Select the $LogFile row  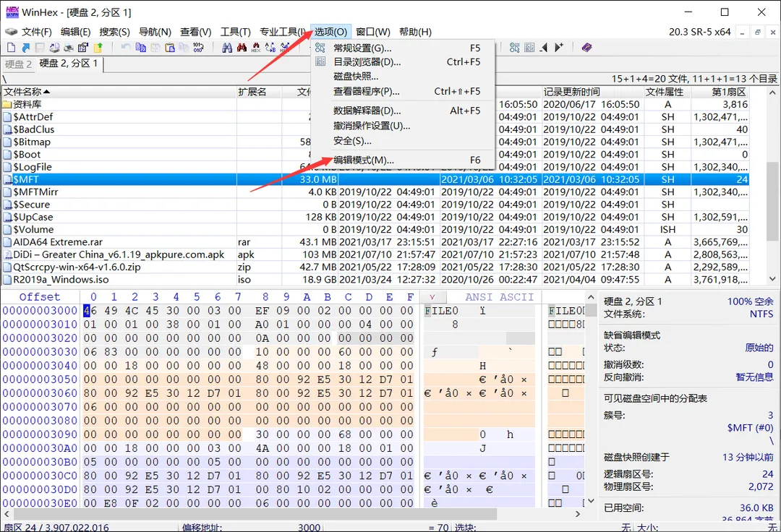[375, 167]
